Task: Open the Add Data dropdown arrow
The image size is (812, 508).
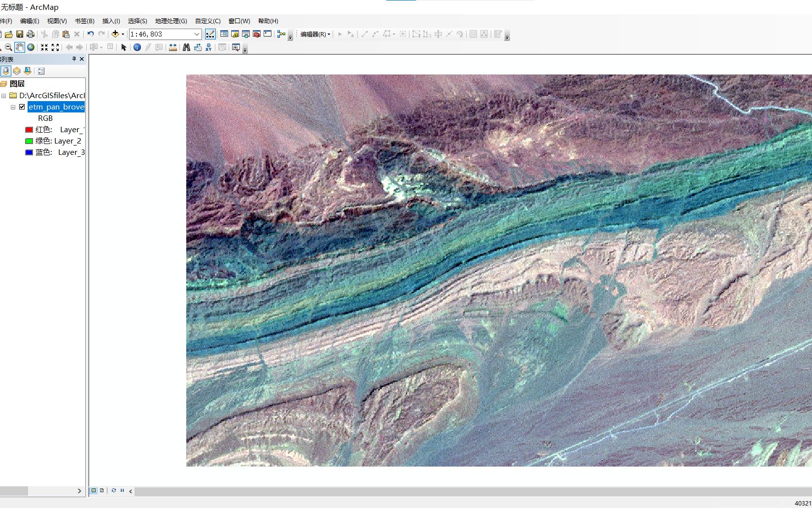Action: pyautogui.click(x=123, y=34)
